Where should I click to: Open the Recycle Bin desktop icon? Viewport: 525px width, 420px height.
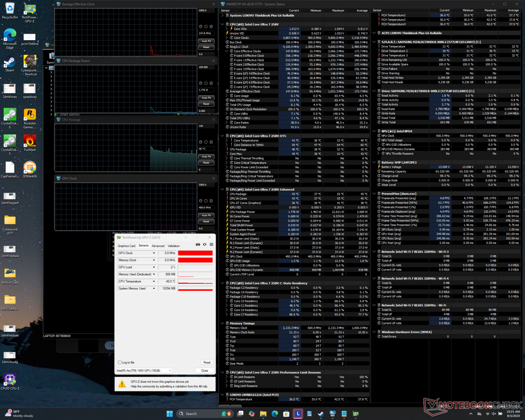[x=10, y=11]
